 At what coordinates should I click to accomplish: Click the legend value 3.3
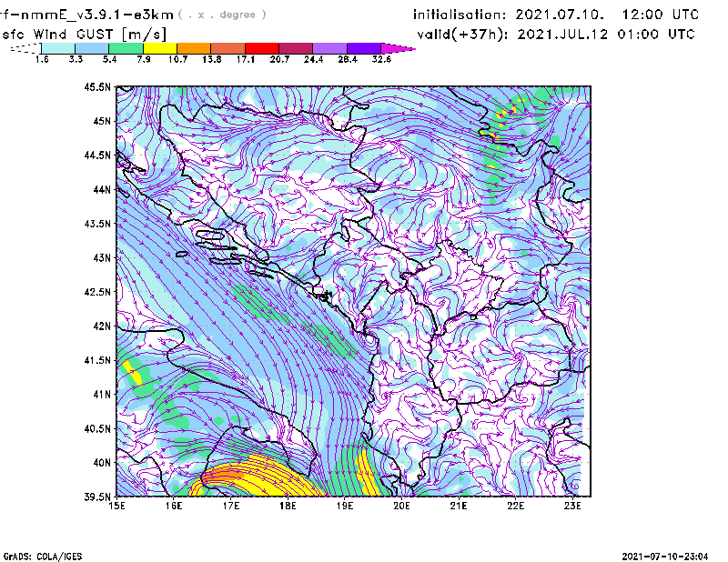(76, 59)
